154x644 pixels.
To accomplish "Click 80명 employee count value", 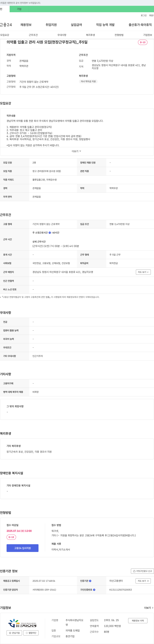I will coord(106,632).
